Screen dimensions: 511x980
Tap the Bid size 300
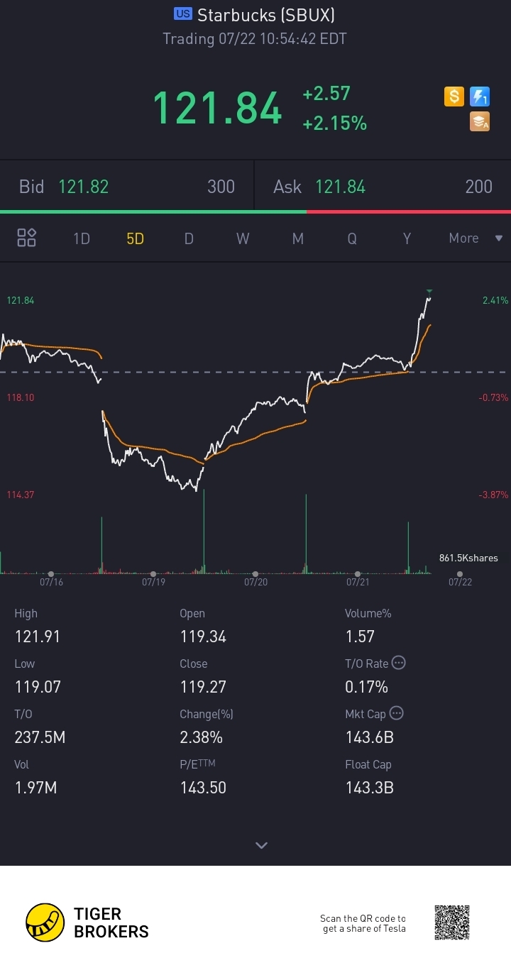(221, 187)
